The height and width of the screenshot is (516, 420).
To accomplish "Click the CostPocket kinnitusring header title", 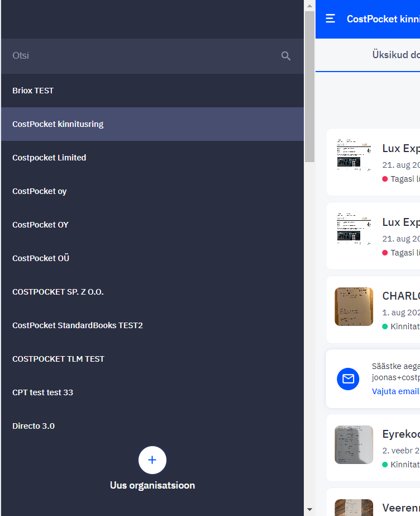I will (383, 19).
